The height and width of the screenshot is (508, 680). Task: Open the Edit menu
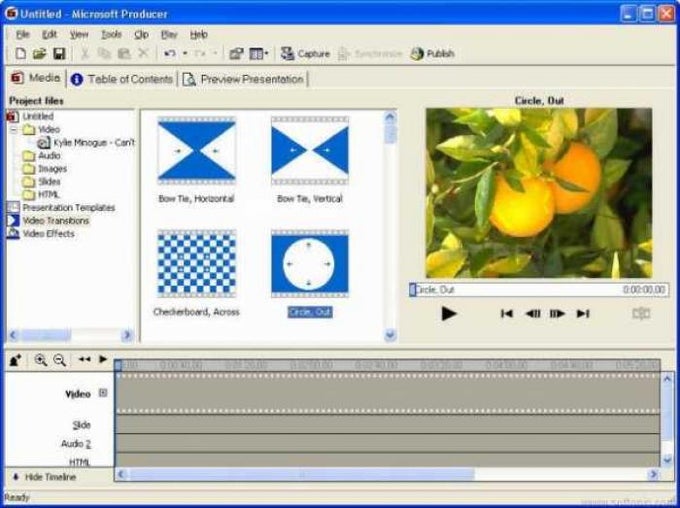[49, 34]
